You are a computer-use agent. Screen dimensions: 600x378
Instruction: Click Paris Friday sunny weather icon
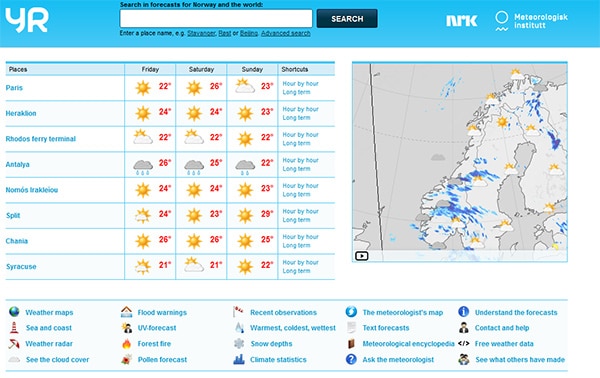[x=143, y=88]
